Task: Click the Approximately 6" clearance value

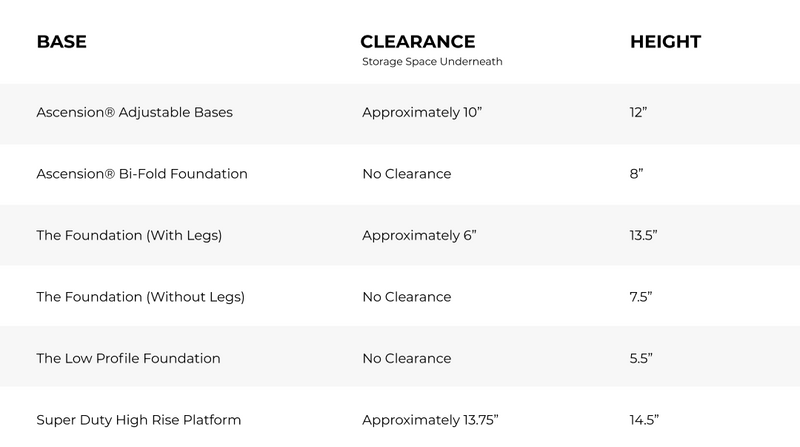Action: coord(418,236)
